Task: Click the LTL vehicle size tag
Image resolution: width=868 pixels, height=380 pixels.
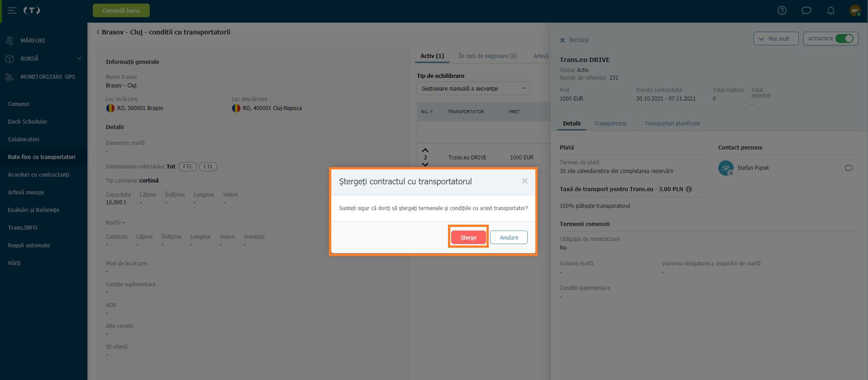Action: pos(208,167)
